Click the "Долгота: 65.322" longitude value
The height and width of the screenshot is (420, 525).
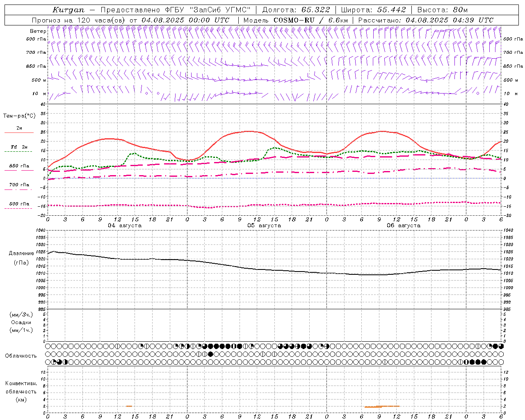tap(296, 10)
